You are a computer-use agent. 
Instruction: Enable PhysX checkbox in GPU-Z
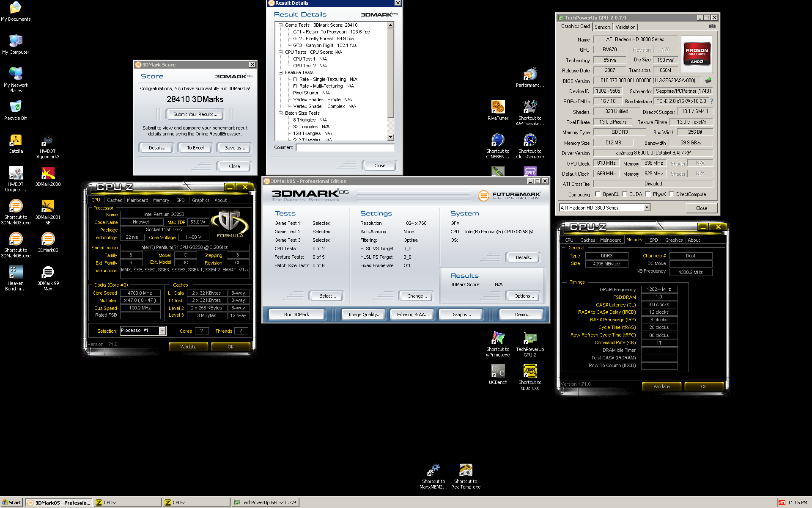648,194
